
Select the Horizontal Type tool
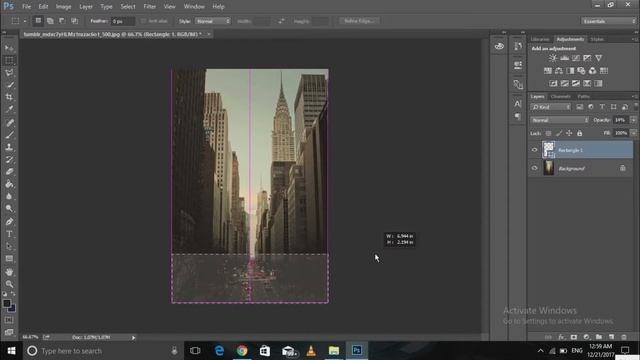point(9,234)
